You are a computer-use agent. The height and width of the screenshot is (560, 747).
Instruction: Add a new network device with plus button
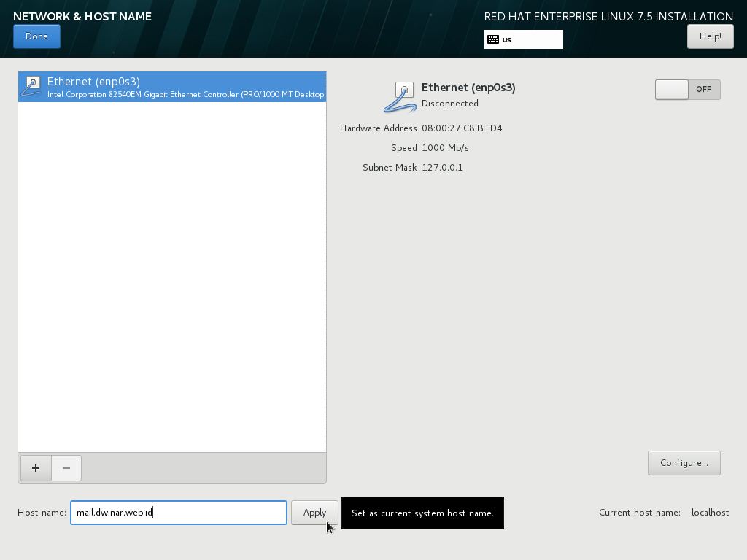pos(36,468)
